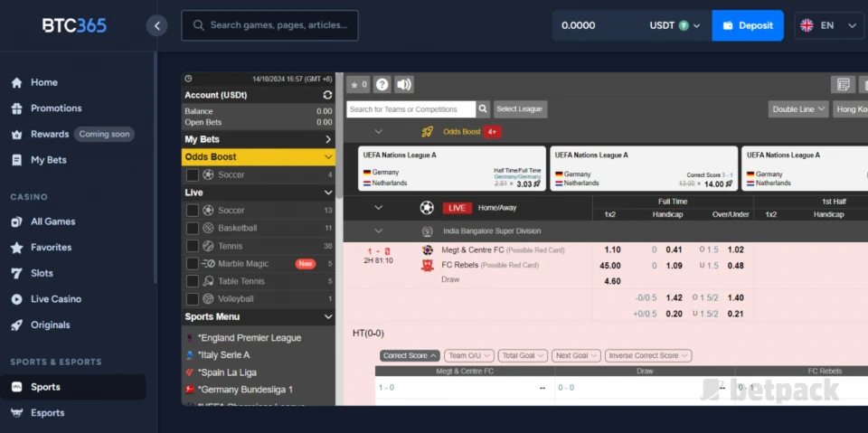
Task: Open Live Casino in sidebar
Action: (56, 299)
